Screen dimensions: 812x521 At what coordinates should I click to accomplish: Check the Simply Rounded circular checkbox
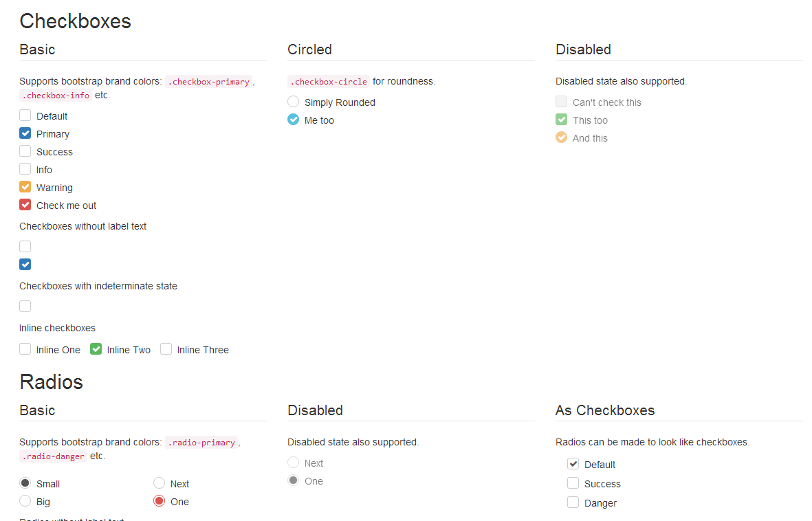tap(293, 102)
